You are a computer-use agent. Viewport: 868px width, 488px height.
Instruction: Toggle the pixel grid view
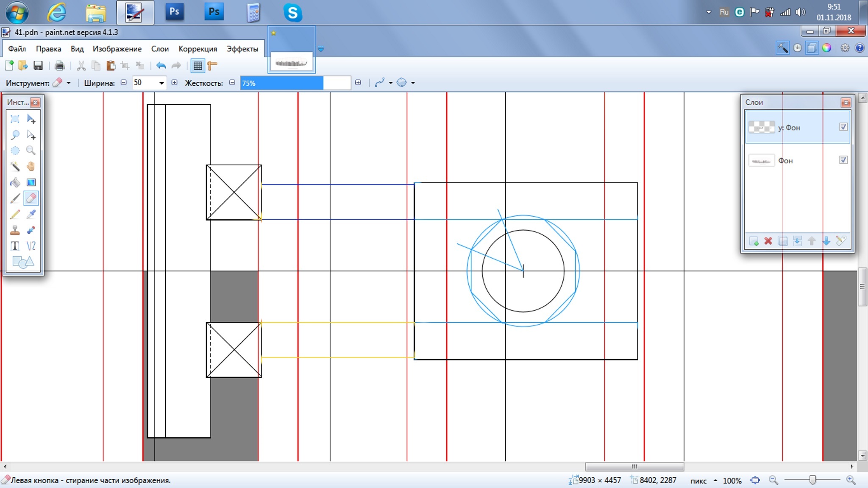tap(198, 66)
